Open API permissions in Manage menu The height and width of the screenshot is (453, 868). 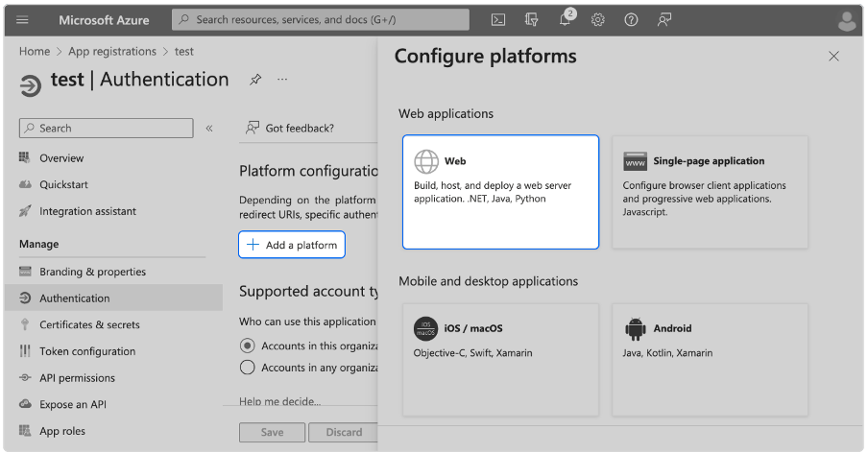(x=77, y=378)
